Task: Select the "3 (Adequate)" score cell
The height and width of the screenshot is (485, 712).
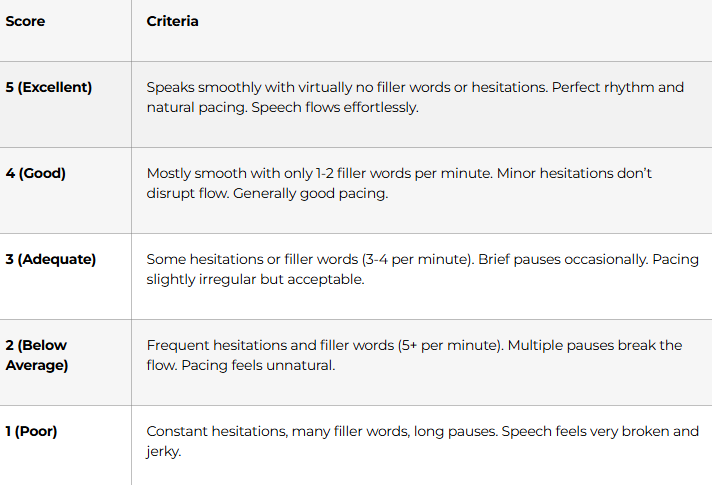Action: coord(51,259)
